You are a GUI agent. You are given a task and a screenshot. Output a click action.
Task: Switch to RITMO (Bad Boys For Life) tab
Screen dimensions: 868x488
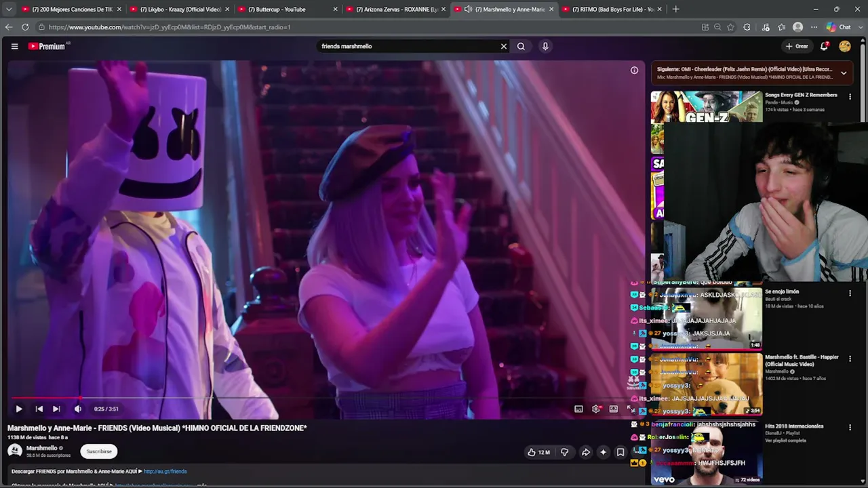pyautogui.click(x=612, y=9)
